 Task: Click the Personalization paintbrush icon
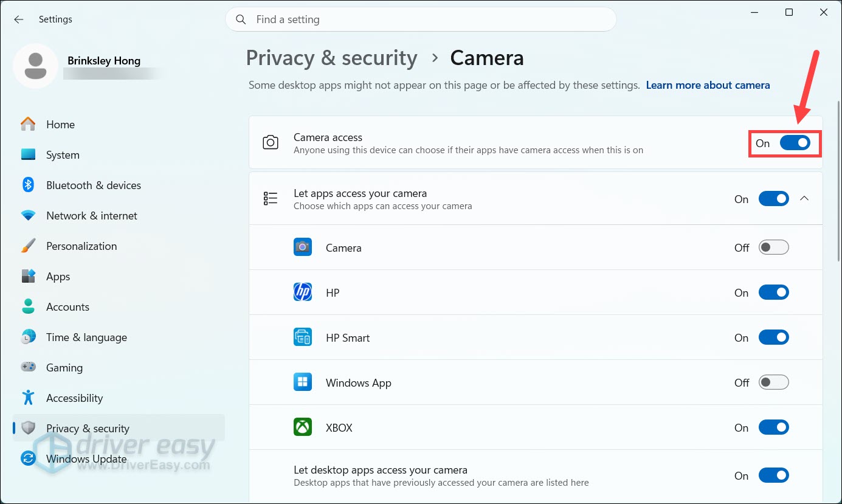[28, 246]
